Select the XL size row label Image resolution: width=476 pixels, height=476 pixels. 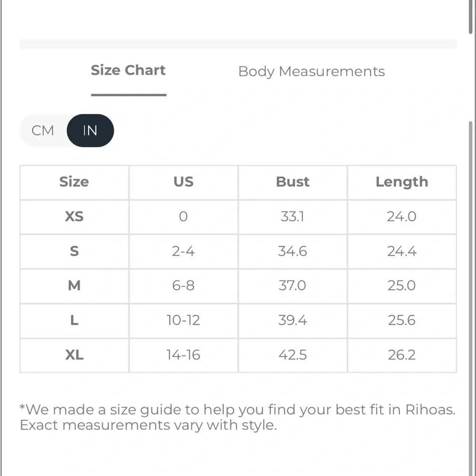tap(74, 355)
